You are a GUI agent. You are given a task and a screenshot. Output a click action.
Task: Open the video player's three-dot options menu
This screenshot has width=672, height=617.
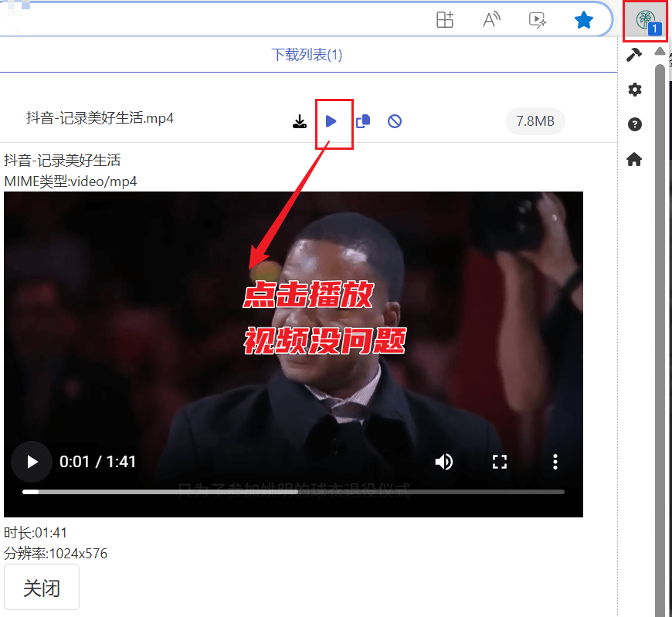(x=555, y=462)
